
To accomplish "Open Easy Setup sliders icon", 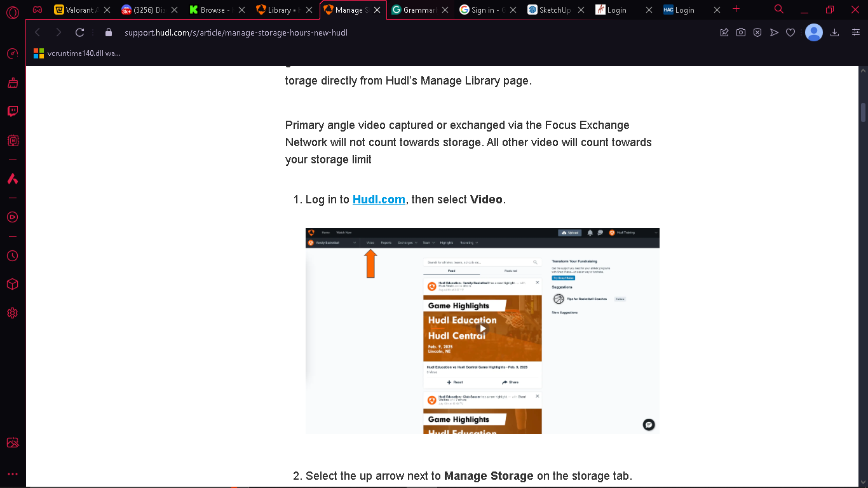I will pos(856,32).
